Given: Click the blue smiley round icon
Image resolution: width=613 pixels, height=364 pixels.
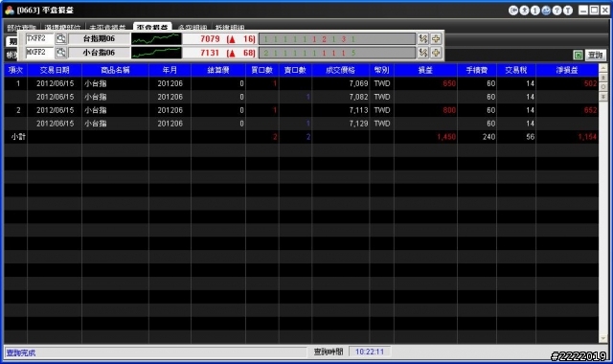Looking at the screenshot, I should 546,11.
